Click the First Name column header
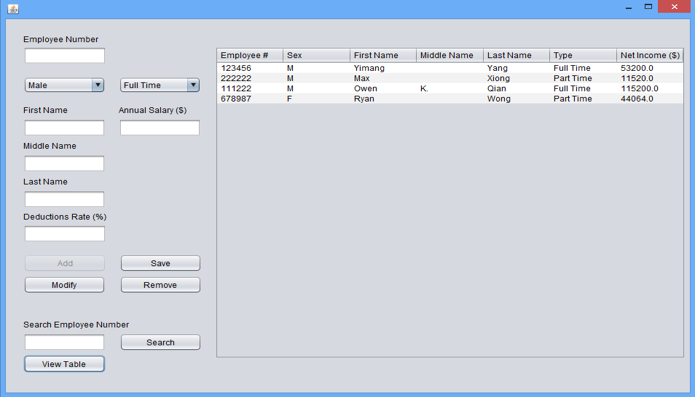The width and height of the screenshot is (695, 397). pyautogui.click(x=383, y=55)
